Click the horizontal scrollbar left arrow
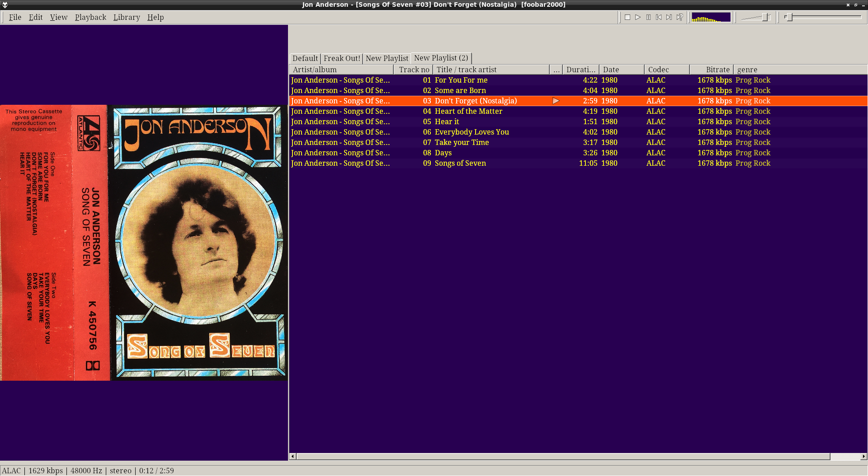 (x=292, y=457)
